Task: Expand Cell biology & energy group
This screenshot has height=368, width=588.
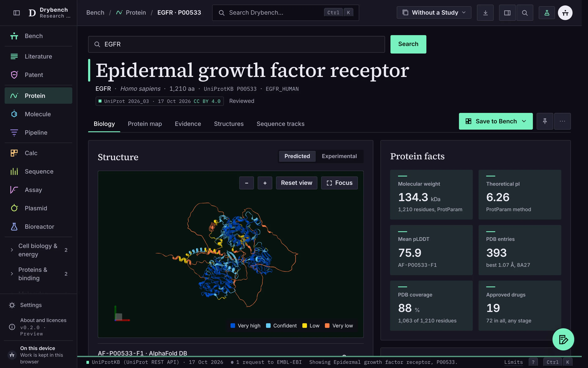Action: pos(38,250)
